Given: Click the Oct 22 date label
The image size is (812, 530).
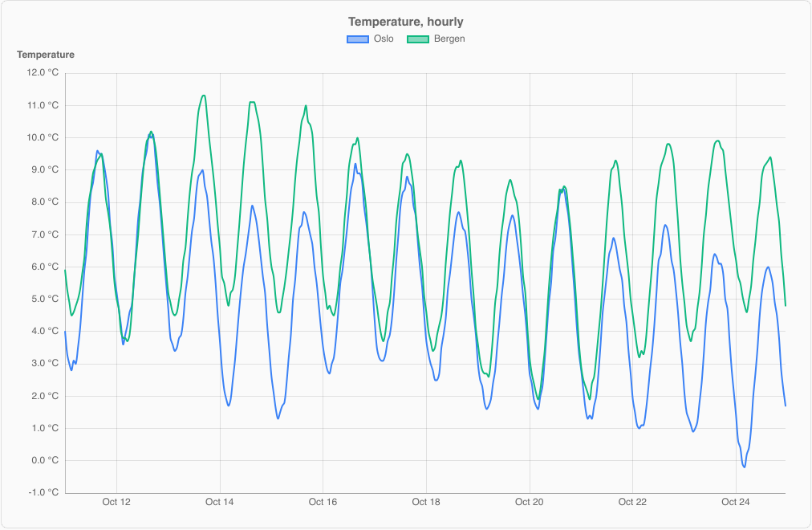Looking at the screenshot, I should 632,502.
